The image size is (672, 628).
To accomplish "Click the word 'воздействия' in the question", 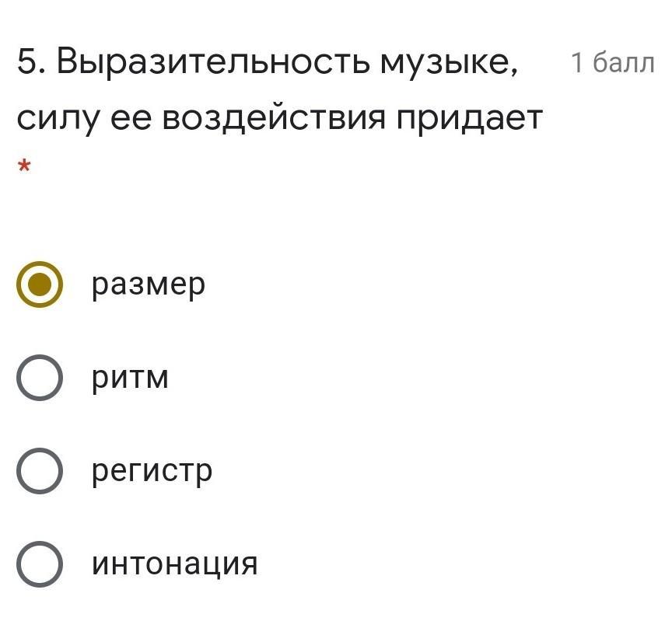I will click(x=274, y=118).
